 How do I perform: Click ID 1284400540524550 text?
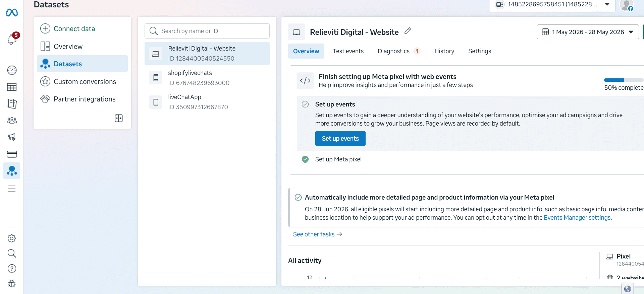[201, 59]
